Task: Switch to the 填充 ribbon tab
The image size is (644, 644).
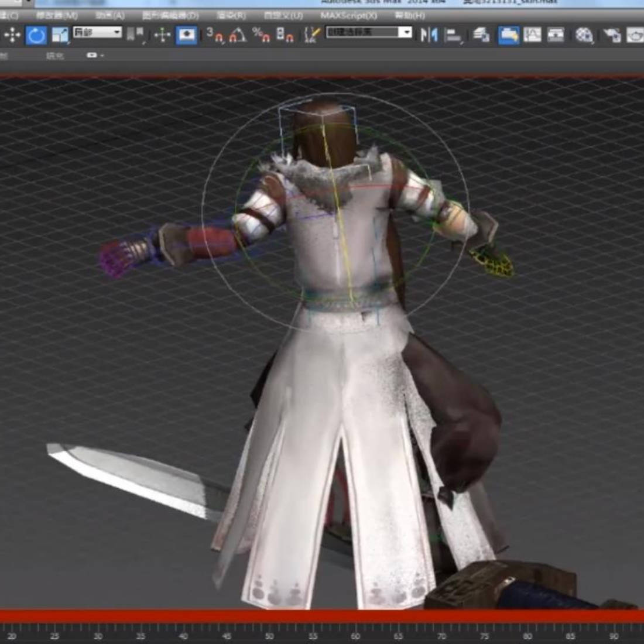Action: point(54,56)
